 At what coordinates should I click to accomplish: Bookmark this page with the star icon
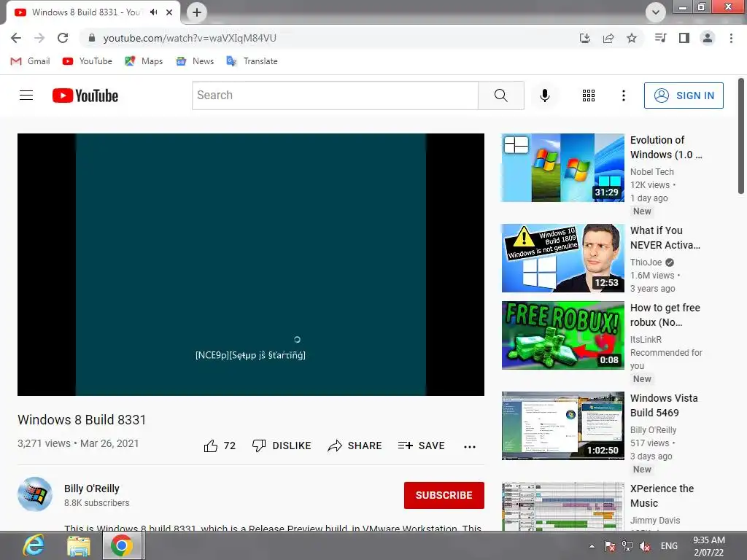point(632,38)
